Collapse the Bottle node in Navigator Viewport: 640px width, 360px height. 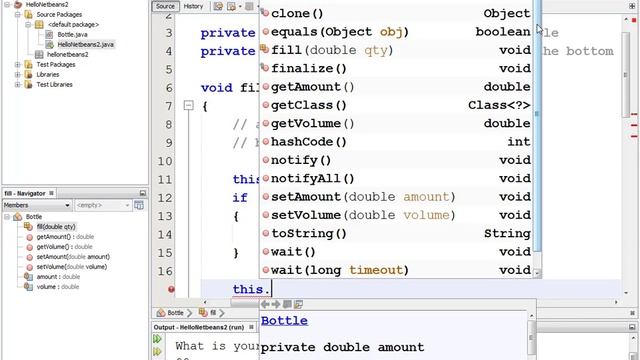pos(7,217)
